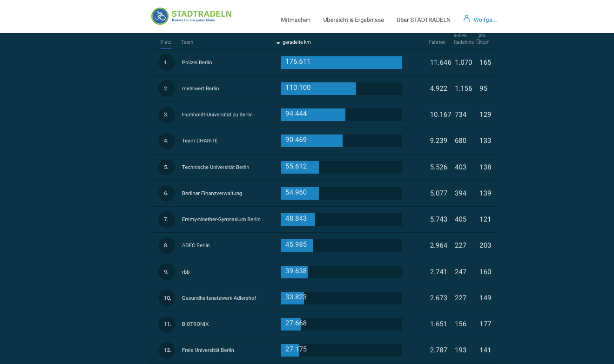This screenshot has height=364, width=614.
Task: Select team mehrwert Berlin
Action: (x=200, y=88)
